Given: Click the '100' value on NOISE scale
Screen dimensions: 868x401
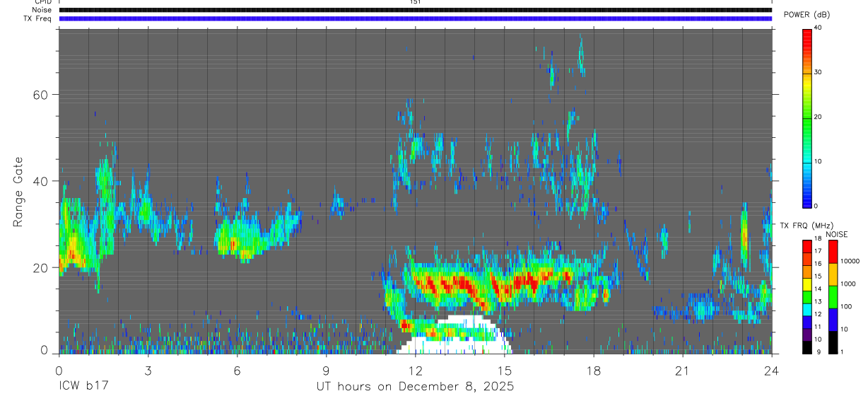Looking at the screenshot, I should pos(847,306).
